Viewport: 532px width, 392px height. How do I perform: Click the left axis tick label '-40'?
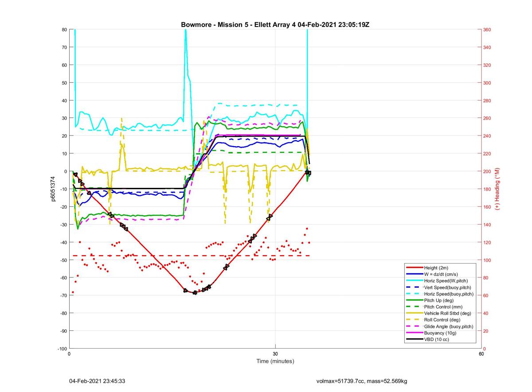pyautogui.click(x=63, y=242)
